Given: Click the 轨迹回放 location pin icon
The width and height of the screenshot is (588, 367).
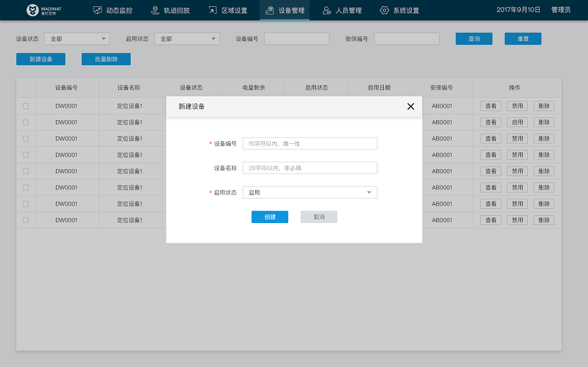Looking at the screenshot, I should (x=155, y=10).
